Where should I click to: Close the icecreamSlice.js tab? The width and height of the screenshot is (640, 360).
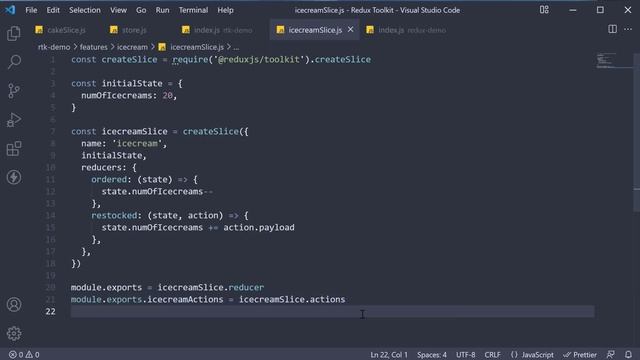350,29
